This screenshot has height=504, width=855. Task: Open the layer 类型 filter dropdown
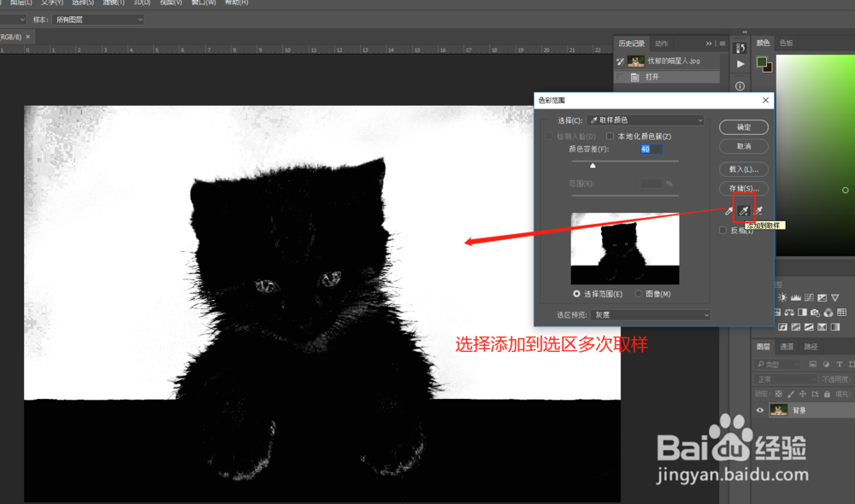777,364
